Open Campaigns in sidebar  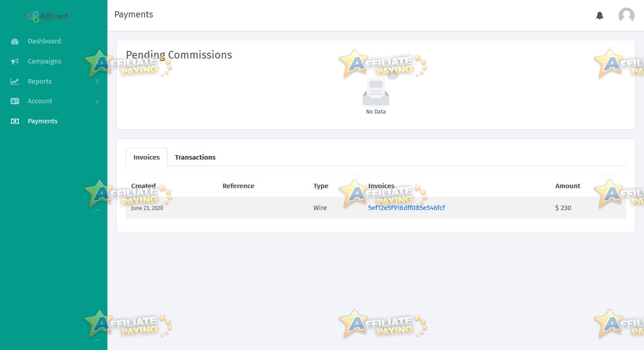pyautogui.click(x=45, y=61)
